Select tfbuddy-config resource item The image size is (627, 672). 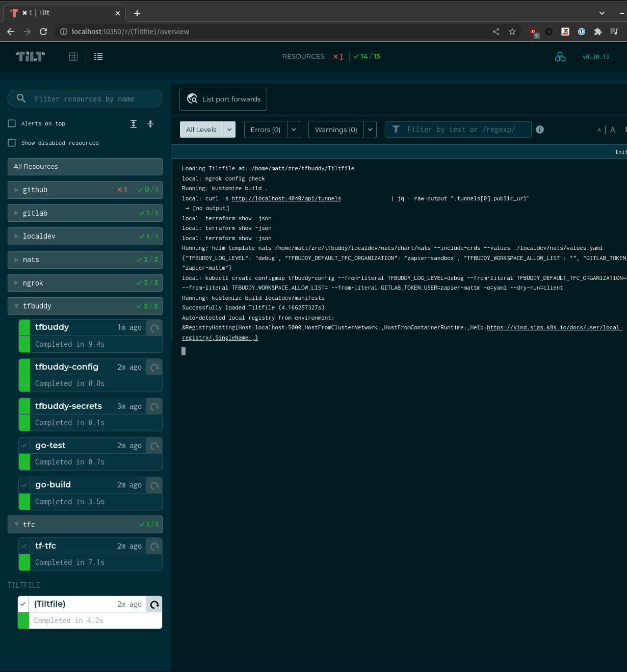point(90,375)
